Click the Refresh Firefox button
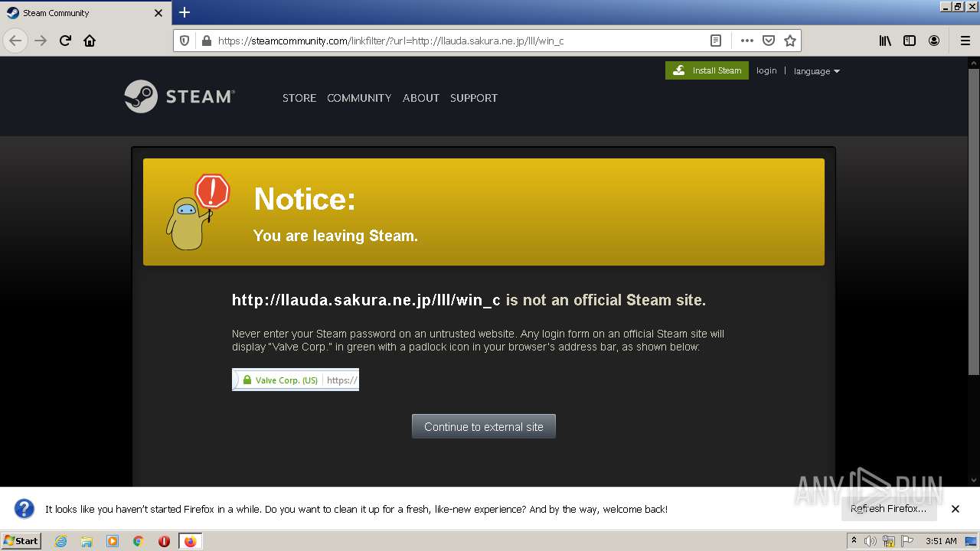980x551 pixels. click(888, 509)
